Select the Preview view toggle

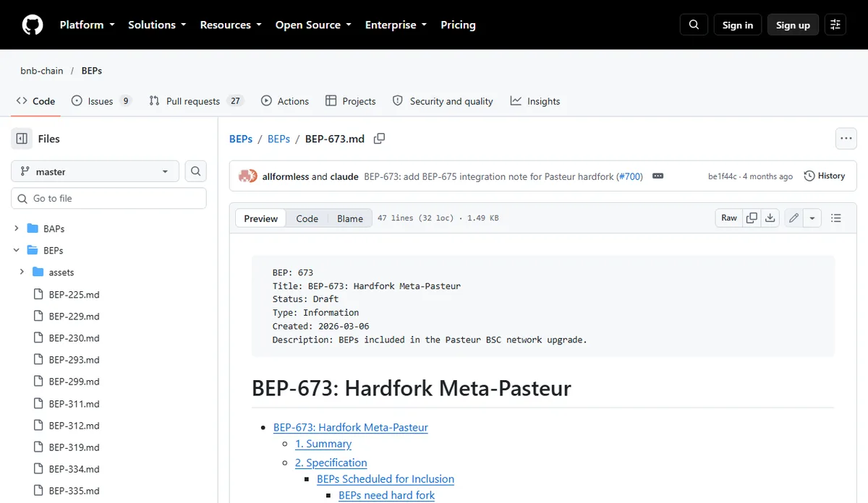(x=261, y=218)
